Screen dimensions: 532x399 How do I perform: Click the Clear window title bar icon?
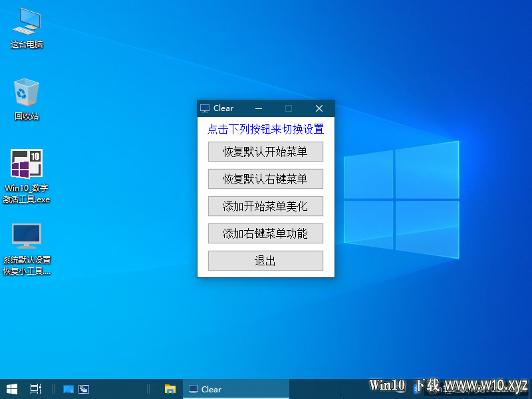tap(205, 108)
